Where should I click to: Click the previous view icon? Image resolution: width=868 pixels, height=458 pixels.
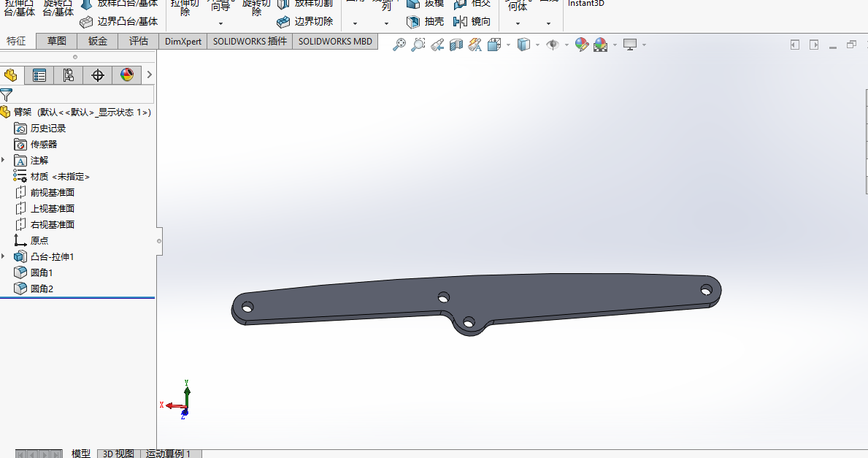[x=437, y=45]
